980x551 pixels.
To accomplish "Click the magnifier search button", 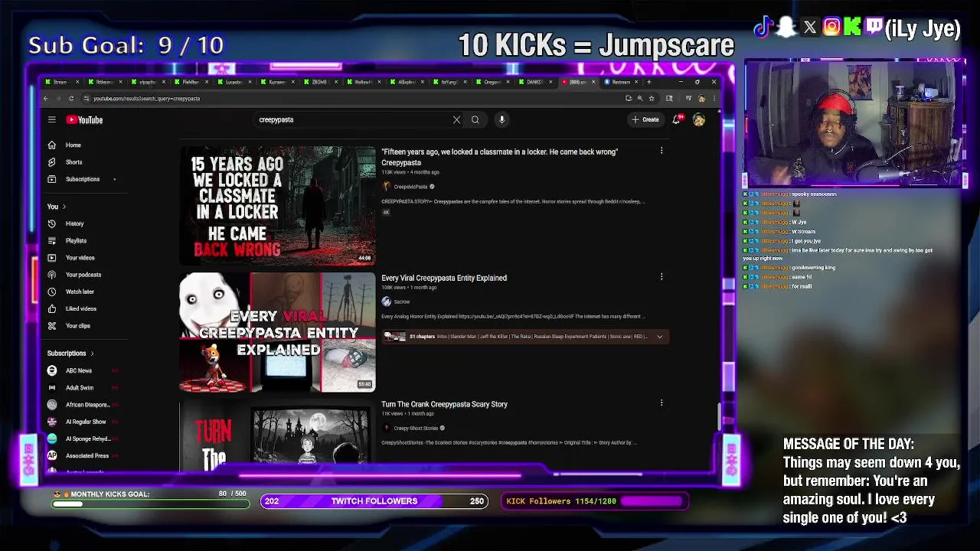I will tap(475, 119).
